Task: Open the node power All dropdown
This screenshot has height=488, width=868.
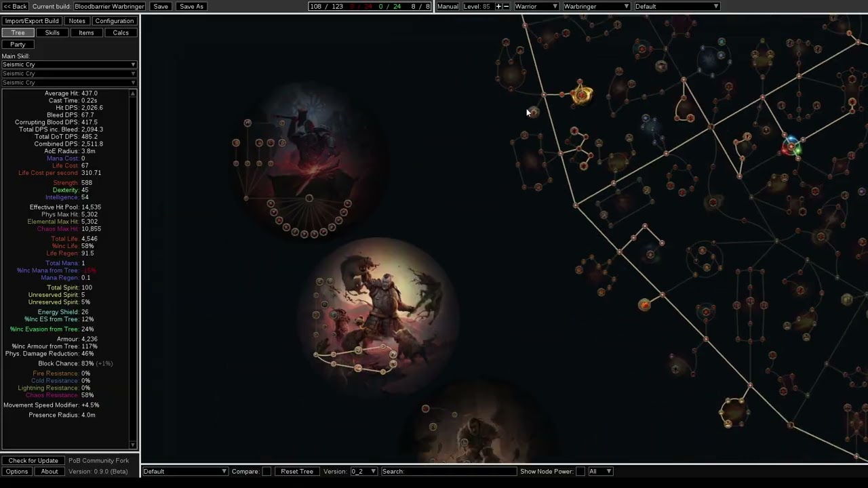Action: (600, 471)
